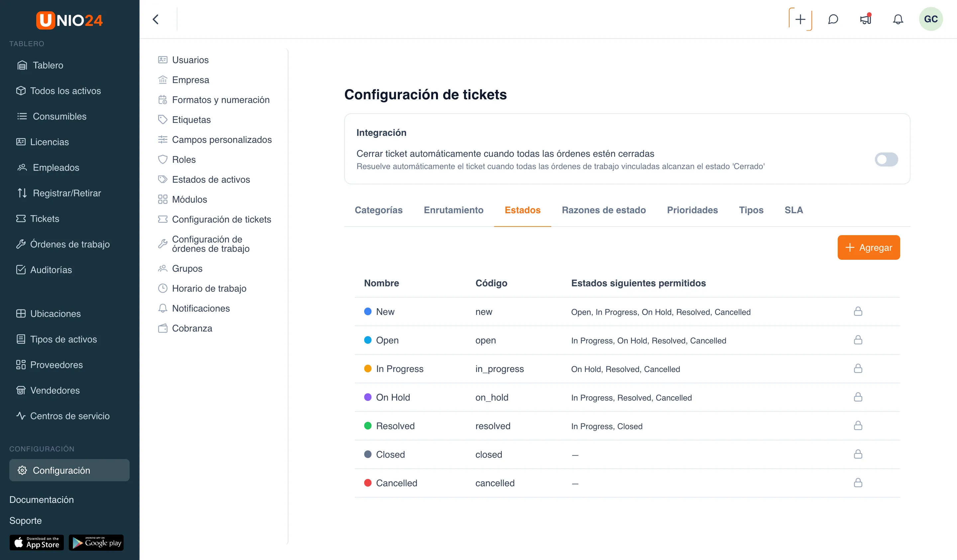Click the wrench icon for Órdenes de trabajo
Screen dimensions: 957x560
pyautogui.click(x=21, y=244)
